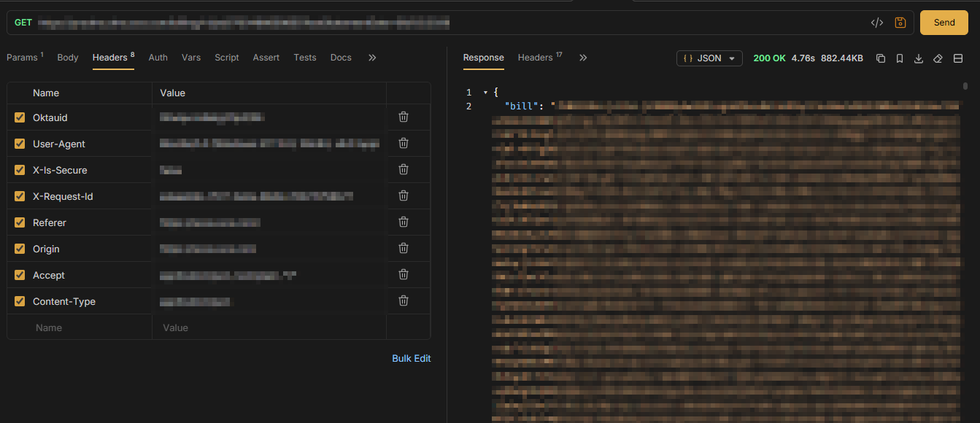Show more response tabs chevron
The height and width of the screenshot is (423, 980).
(583, 58)
